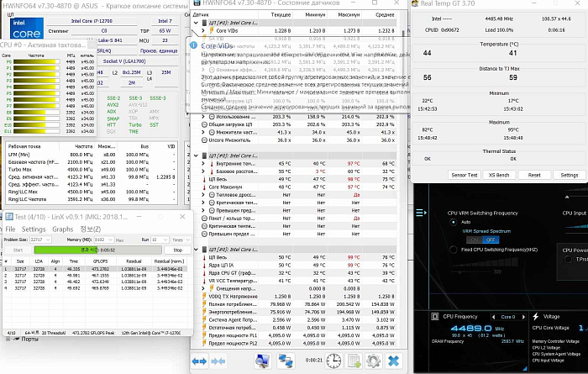Open HWiNFO sensor settings gear icon
588x374 pixels.
coord(374,361)
